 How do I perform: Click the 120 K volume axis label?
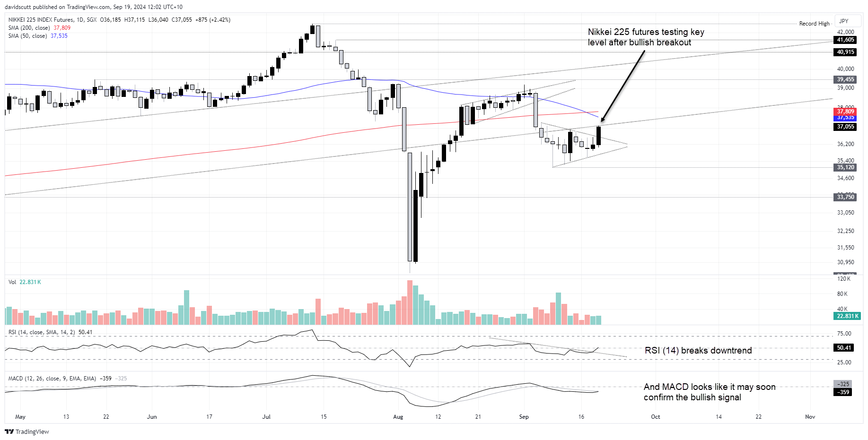[x=844, y=279]
